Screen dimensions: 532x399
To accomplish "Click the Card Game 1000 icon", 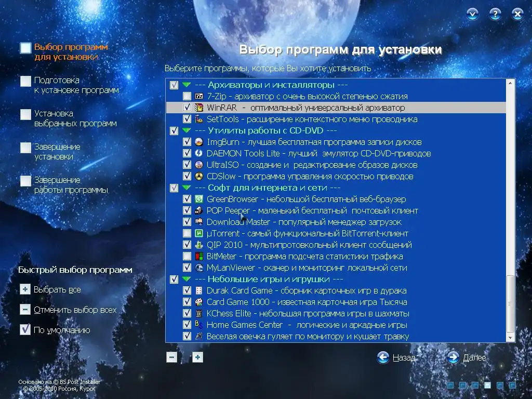I will 199,302.
